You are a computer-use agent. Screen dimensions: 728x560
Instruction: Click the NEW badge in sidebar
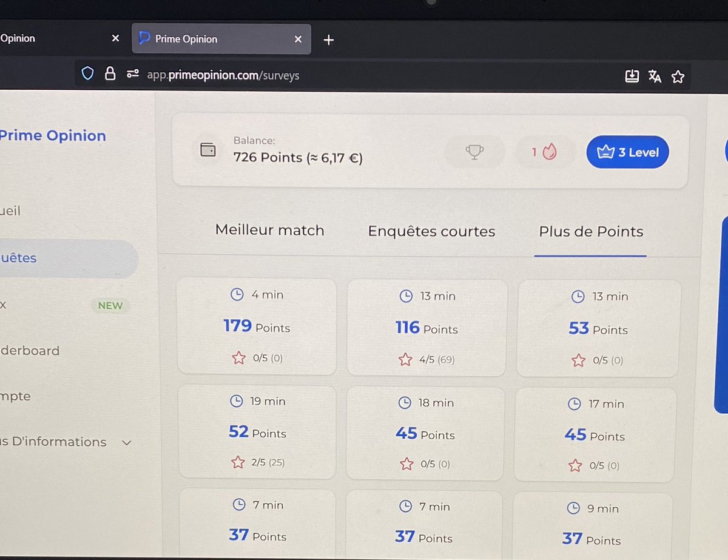click(110, 306)
